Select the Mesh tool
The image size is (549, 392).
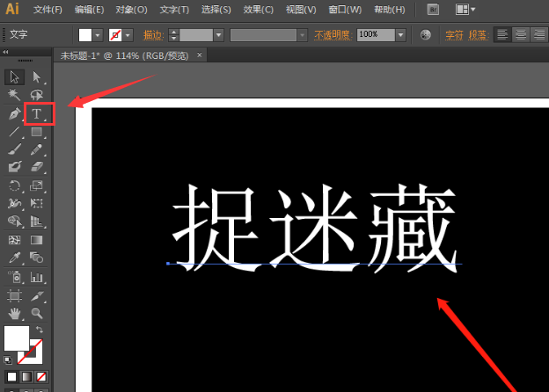14,240
